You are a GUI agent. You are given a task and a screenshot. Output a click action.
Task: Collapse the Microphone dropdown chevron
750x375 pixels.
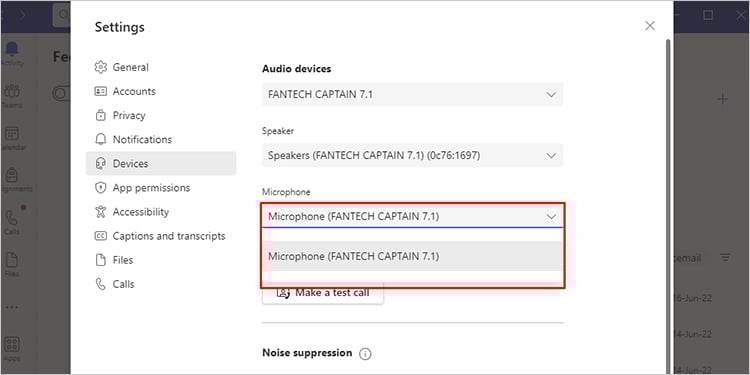click(x=551, y=217)
